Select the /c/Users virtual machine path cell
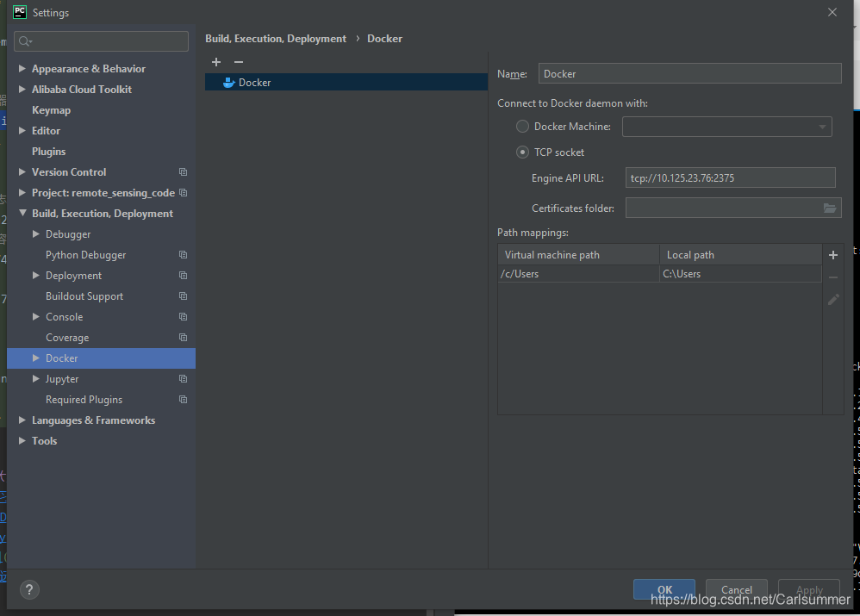The height and width of the screenshot is (616, 860). (x=578, y=274)
